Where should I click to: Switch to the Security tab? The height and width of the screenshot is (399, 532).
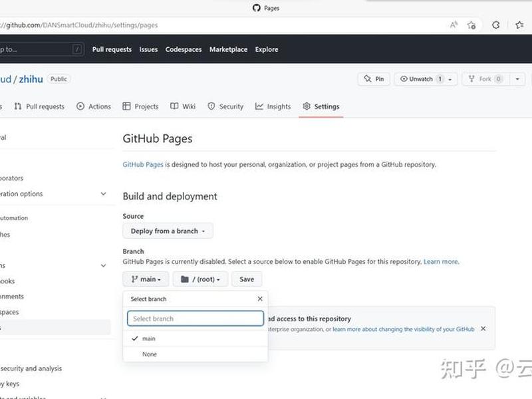(x=225, y=106)
